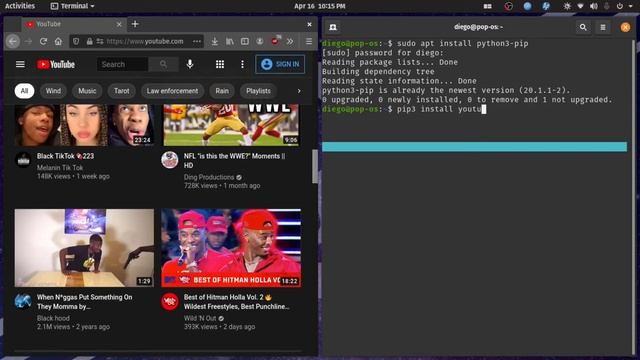Viewport: 640px width, 360px height.
Task: Click the Ding Productions channel avatar
Action: click(x=170, y=160)
